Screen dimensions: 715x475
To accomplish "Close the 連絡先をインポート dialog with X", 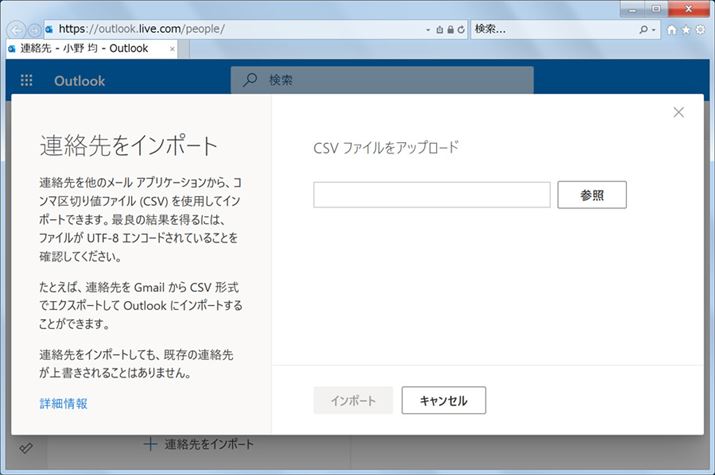I will 679,112.
